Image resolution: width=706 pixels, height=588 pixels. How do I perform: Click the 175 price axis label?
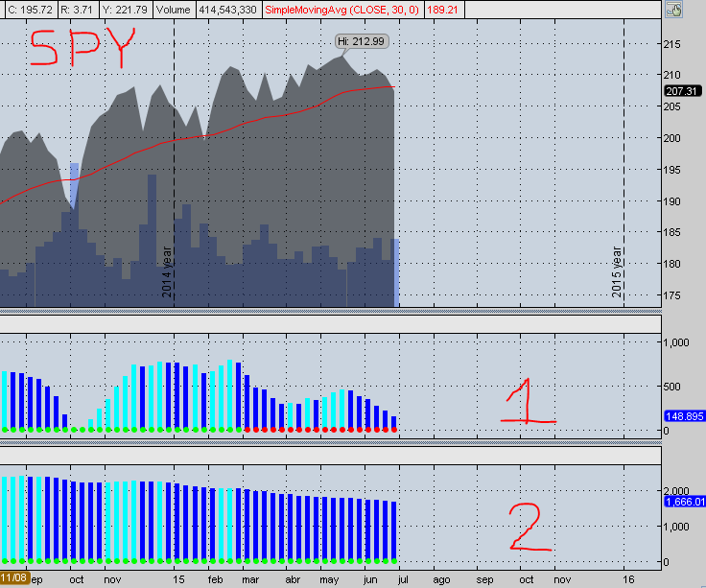(x=671, y=295)
